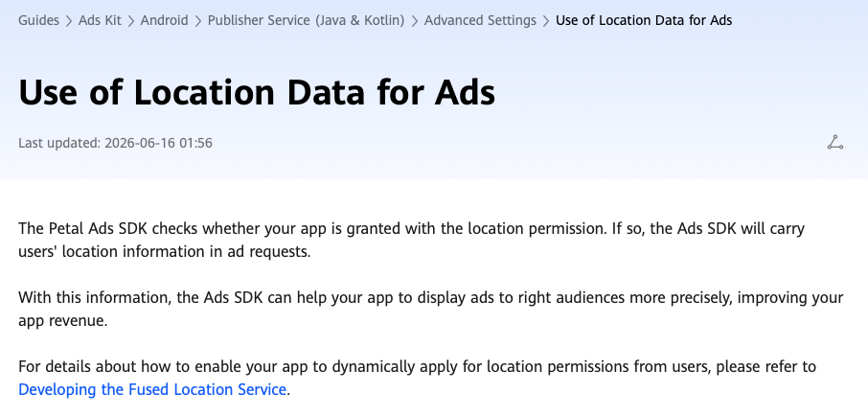Click the Last updated timestamp text
The width and height of the screenshot is (868, 416).
coord(115,143)
